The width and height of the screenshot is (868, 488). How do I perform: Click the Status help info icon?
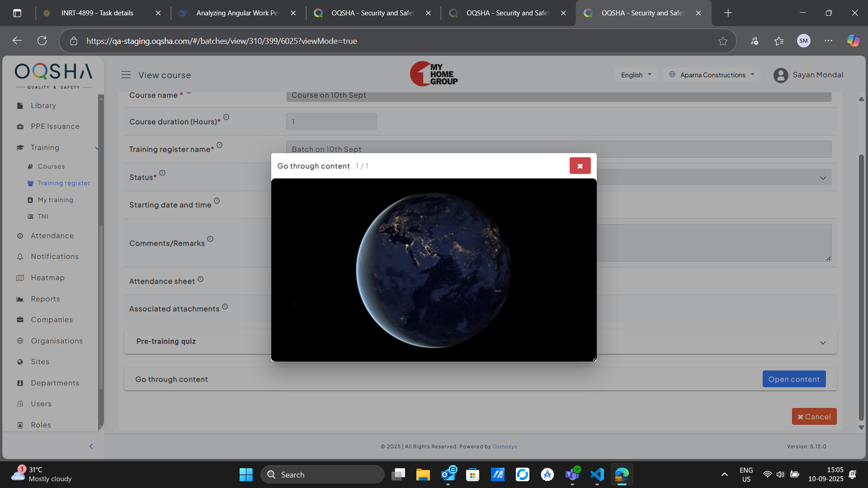[162, 173]
